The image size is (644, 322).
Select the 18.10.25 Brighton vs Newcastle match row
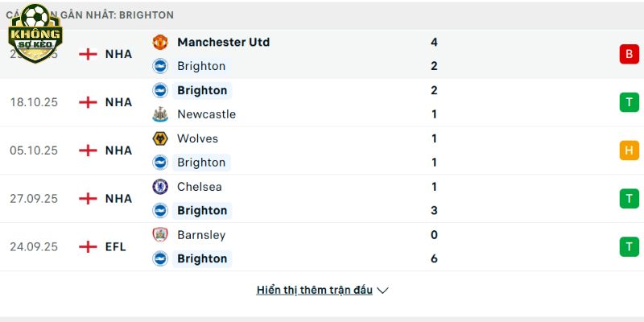coord(322,102)
